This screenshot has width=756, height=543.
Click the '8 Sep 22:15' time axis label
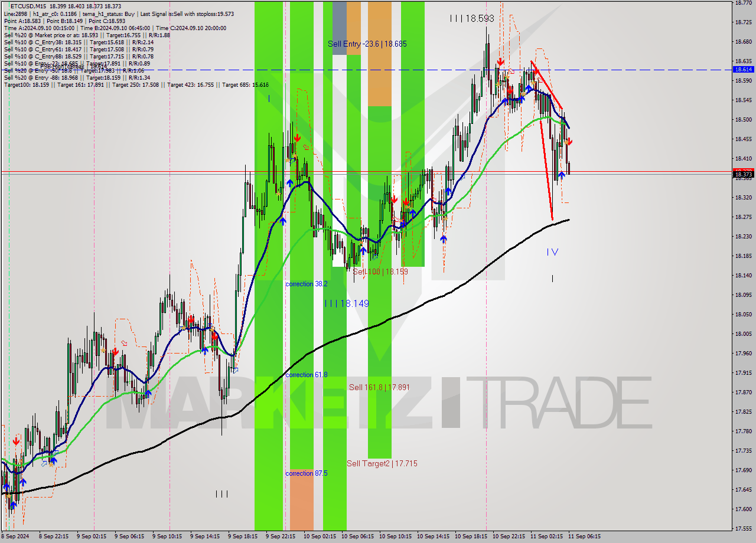click(53, 537)
